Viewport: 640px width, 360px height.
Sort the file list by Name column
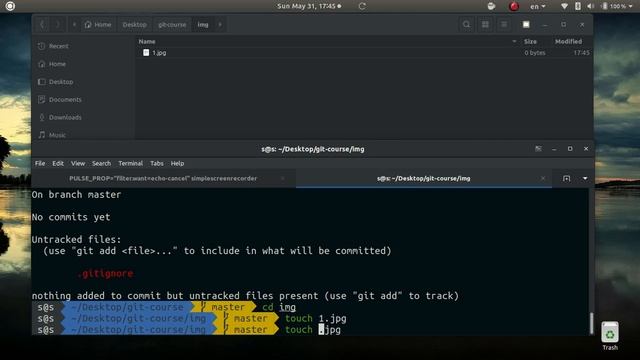click(147, 41)
